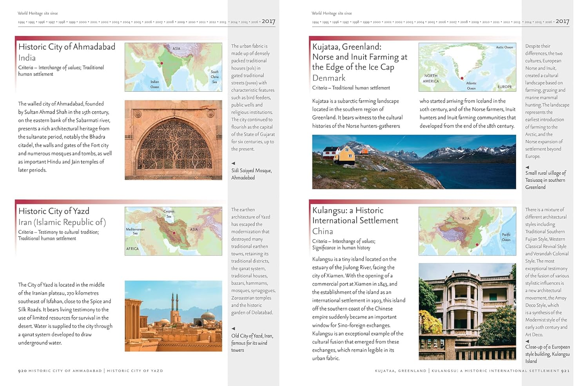The image size is (588, 386).
Task: Select the Iran location map for Yazd
Action: coord(172,231)
